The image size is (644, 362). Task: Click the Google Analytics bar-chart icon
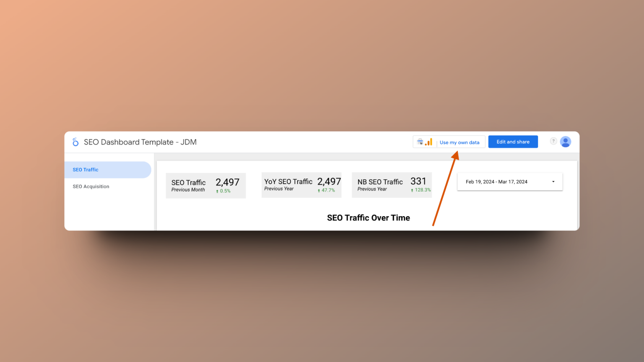tap(428, 142)
